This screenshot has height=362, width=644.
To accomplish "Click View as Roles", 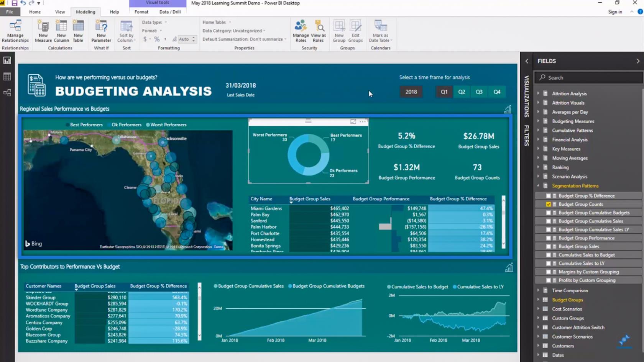I will click(318, 31).
